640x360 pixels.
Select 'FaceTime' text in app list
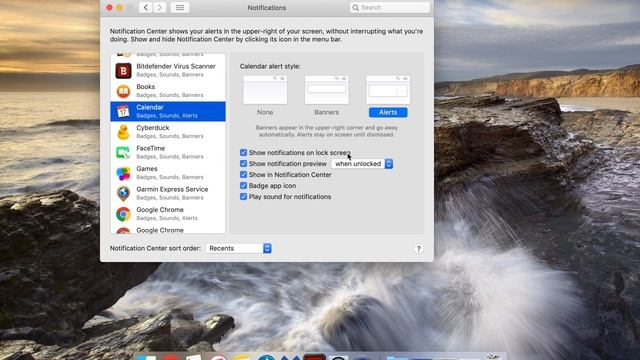[151, 148]
